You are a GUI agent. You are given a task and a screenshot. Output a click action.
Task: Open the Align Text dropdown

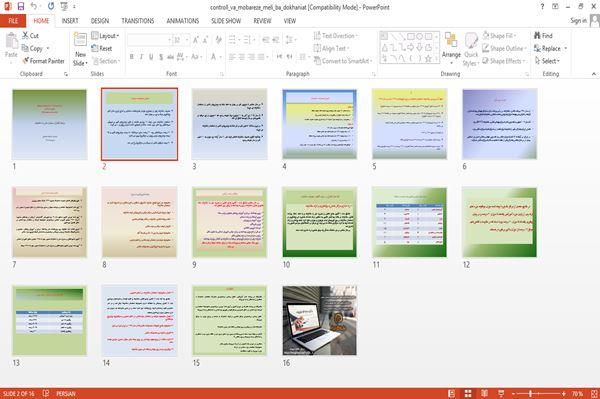(331, 48)
